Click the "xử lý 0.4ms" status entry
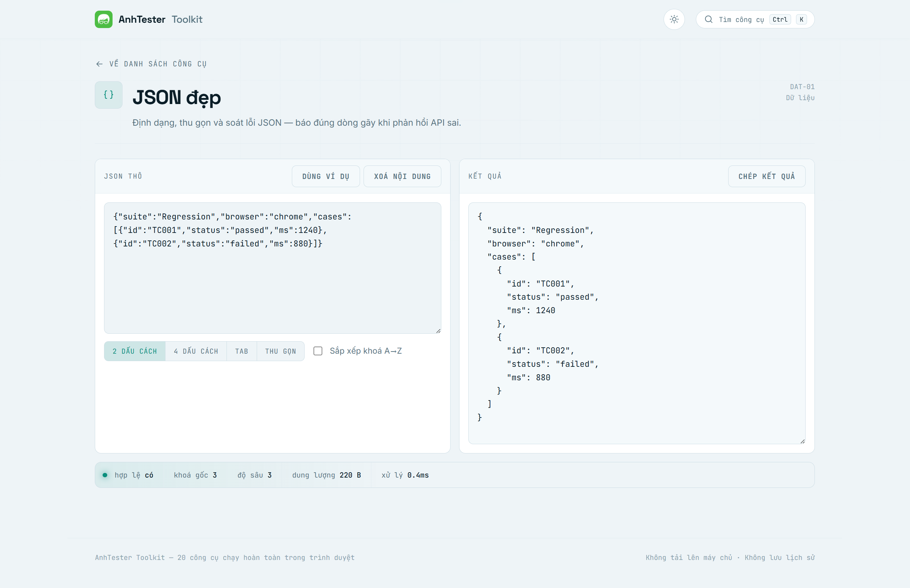910x588 pixels. point(405,475)
